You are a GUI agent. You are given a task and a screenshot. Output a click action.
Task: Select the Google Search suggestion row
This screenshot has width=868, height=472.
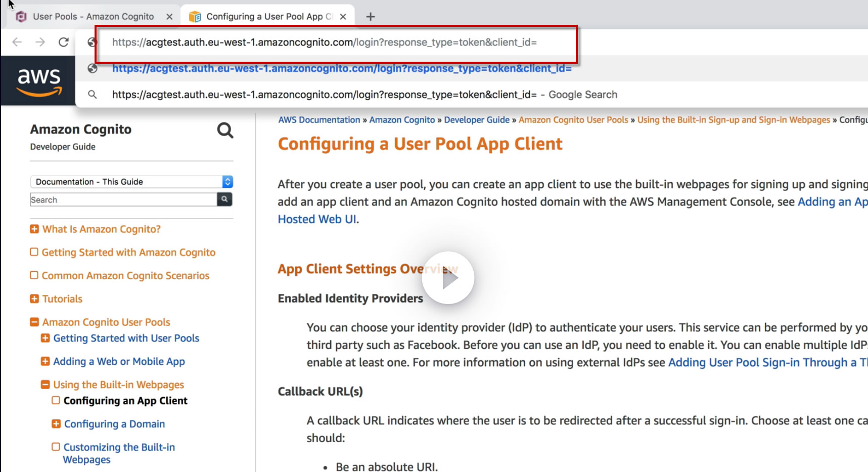(364, 95)
